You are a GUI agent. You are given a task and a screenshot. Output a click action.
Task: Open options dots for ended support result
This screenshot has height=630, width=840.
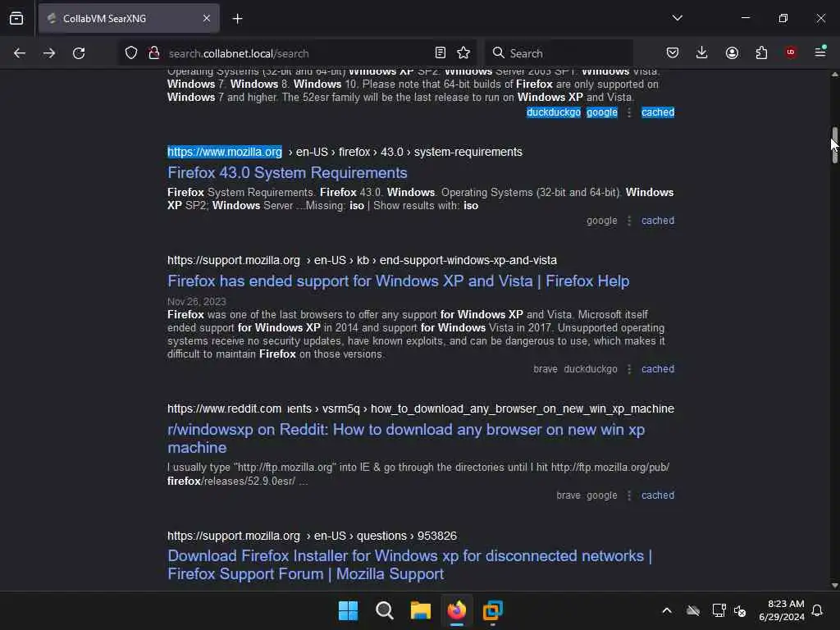click(629, 369)
